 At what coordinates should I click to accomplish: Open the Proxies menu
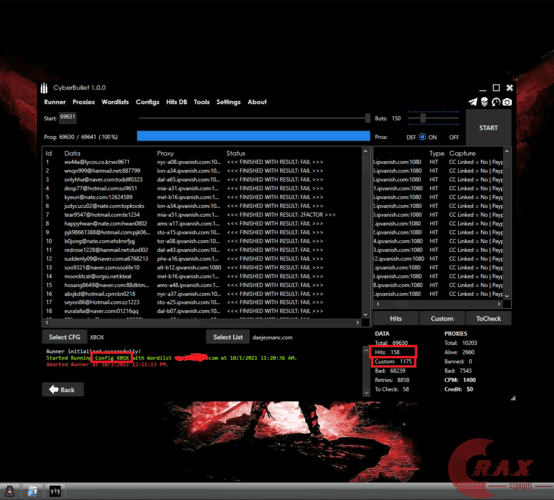[x=84, y=102]
